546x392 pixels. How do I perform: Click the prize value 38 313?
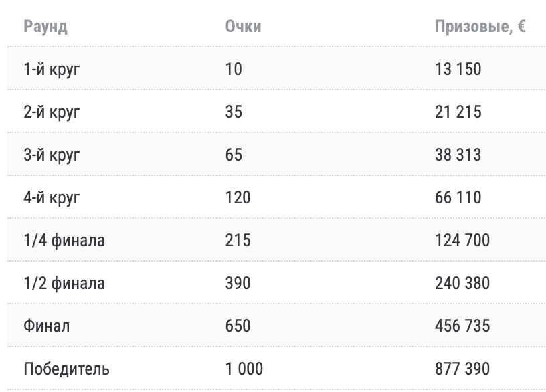point(458,155)
